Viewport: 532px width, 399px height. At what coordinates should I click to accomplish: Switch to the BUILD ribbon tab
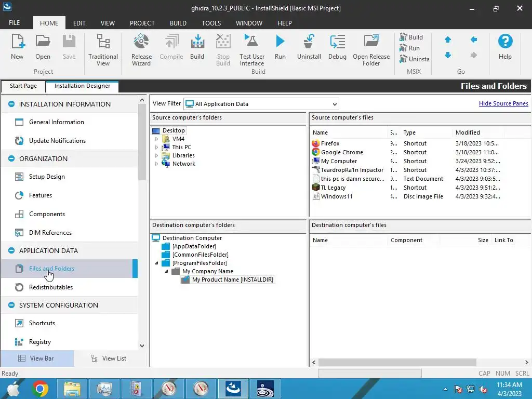pyautogui.click(x=178, y=23)
